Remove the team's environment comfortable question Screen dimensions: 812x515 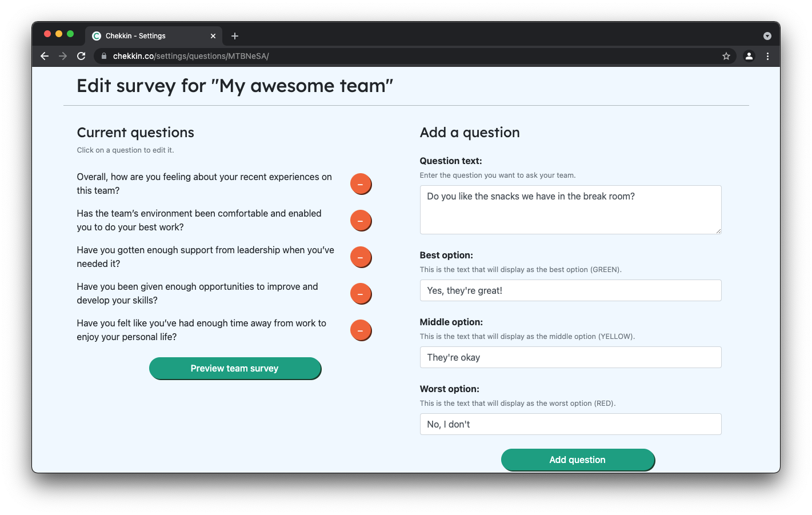361,221
